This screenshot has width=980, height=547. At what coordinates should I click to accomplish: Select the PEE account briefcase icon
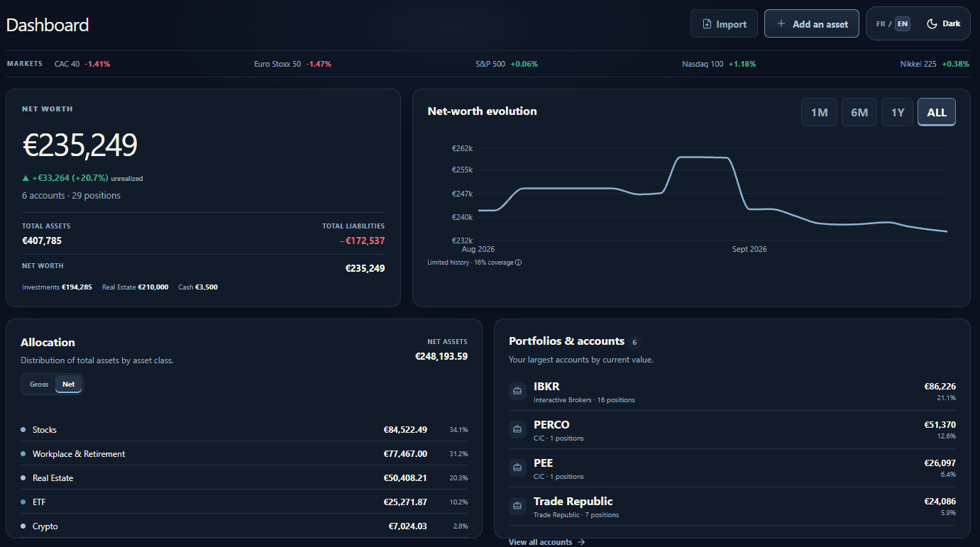(517, 468)
